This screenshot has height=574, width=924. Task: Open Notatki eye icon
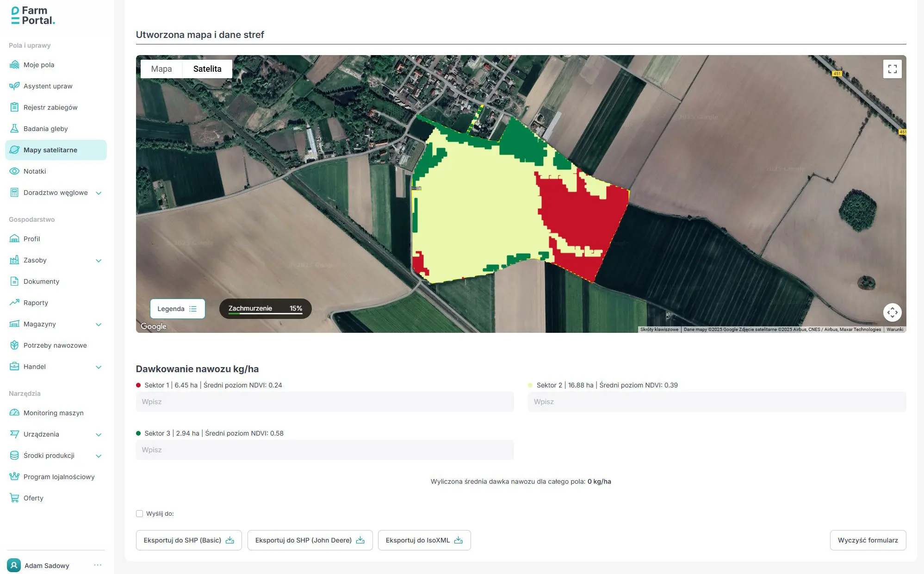tap(14, 171)
